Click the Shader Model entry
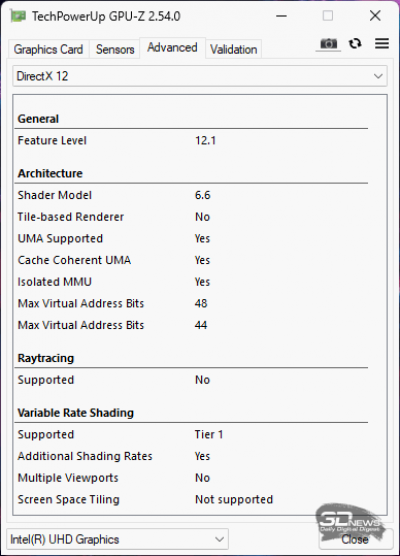Viewport: 400px width, 556px height. coord(191,195)
